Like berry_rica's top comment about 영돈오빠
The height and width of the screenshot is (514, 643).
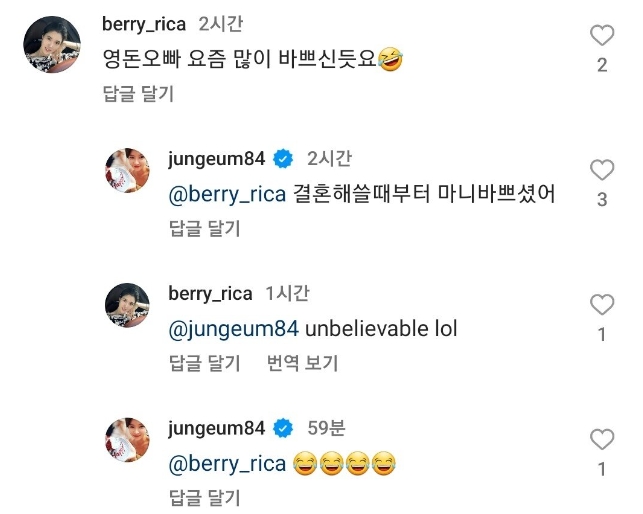click(601, 37)
